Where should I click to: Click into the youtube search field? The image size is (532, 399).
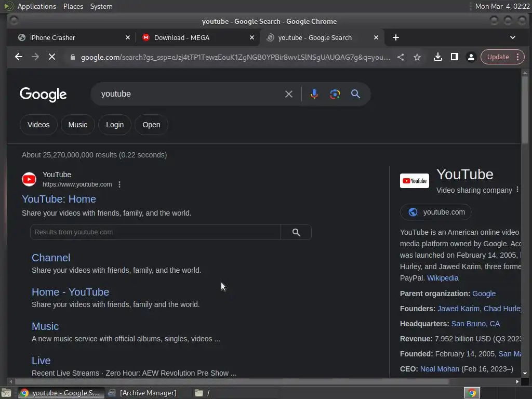190,94
